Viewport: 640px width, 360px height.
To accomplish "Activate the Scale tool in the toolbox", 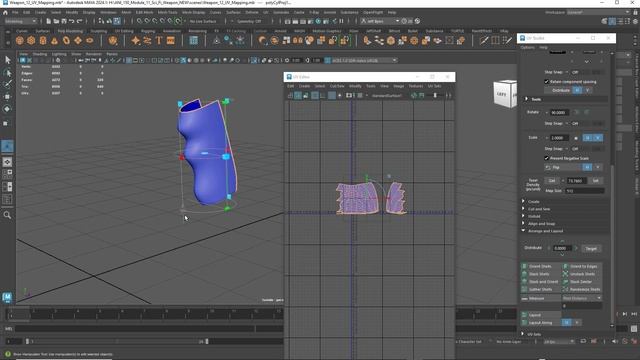I will (x=6, y=123).
